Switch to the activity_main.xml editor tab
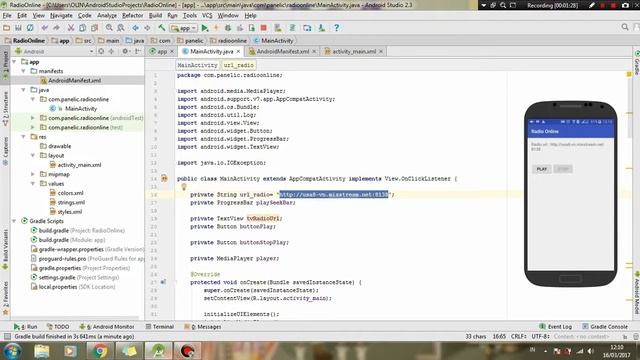The height and width of the screenshot is (360, 640). point(354,51)
